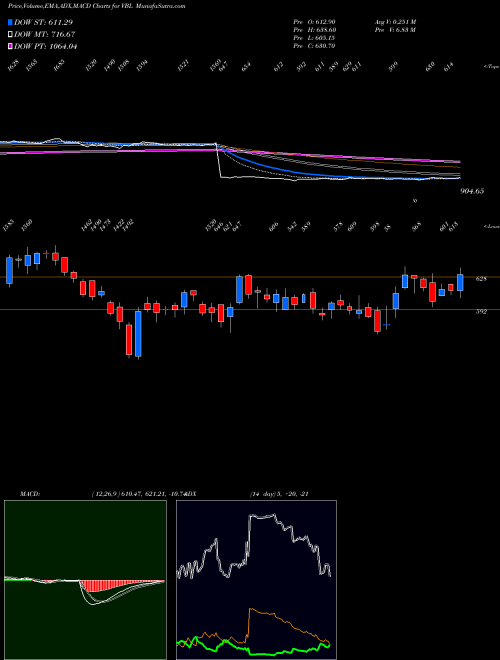Image resolution: width=500 pixels, height=660 pixels.
Task: Click the previous High value 638.60
Action: [x=326, y=30]
